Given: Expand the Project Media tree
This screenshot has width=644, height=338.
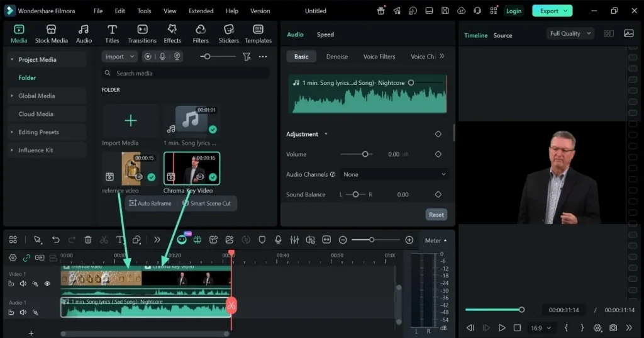Looking at the screenshot, I should coord(12,60).
